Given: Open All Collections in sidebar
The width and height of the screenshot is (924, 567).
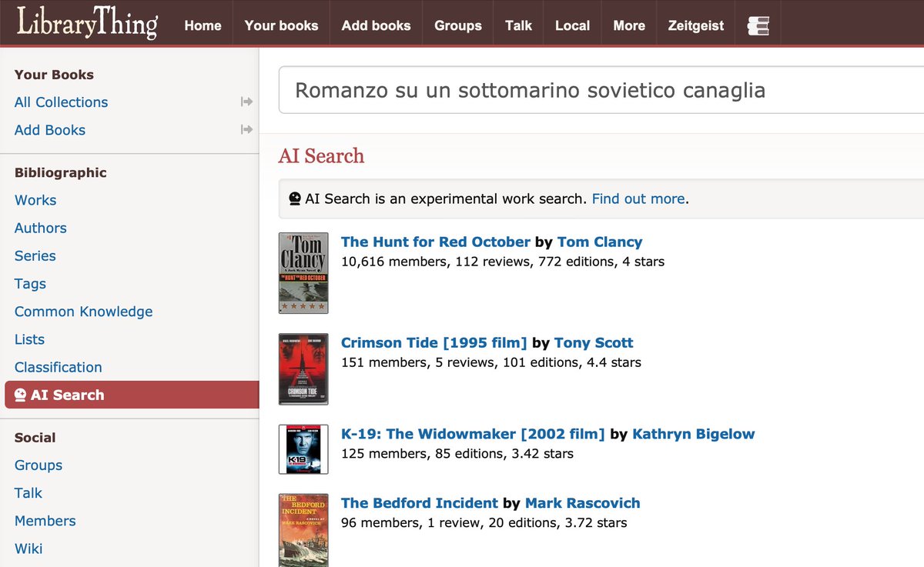Looking at the screenshot, I should click(x=61, y=102).
